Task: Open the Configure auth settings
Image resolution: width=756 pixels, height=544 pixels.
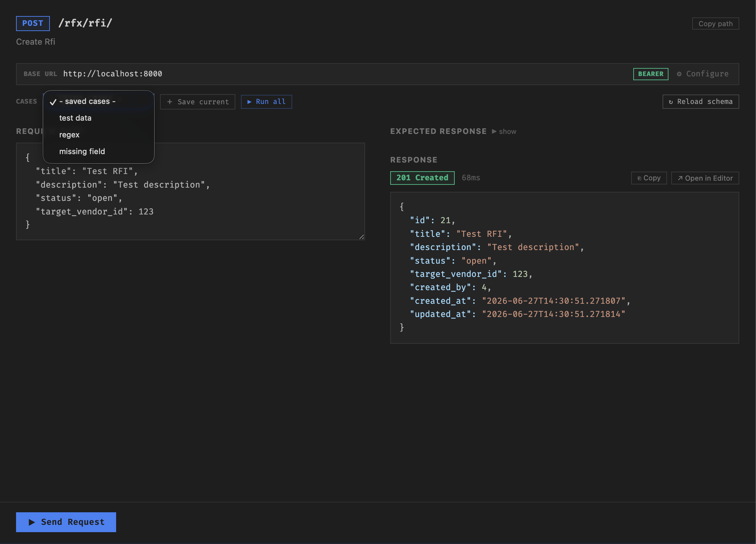Action: (703, 74)
